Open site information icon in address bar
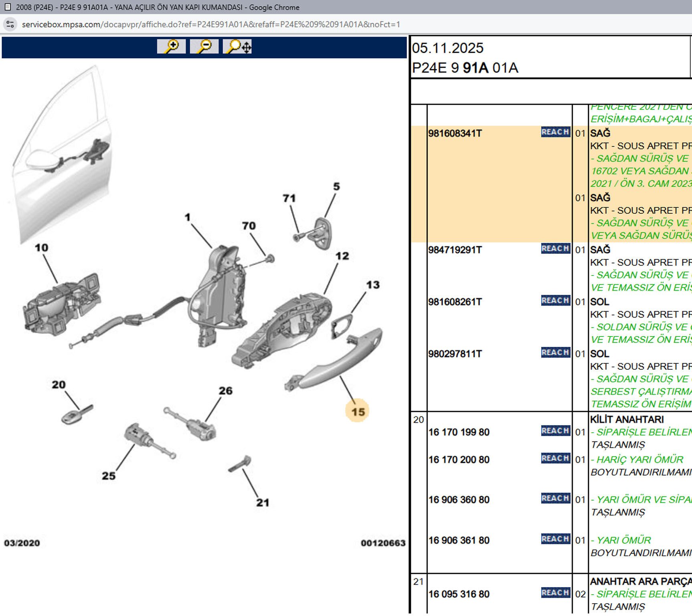Image resolution: width=692 pixels, height=616 pixels. pos(10,24)
